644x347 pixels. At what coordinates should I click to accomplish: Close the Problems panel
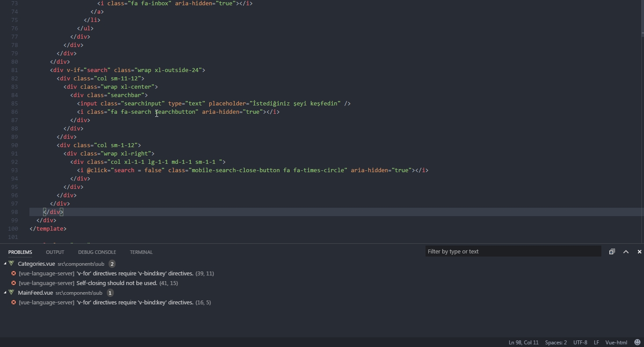(640, 252)
